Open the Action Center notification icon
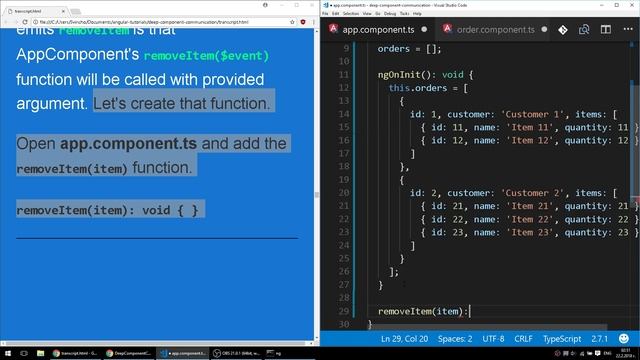 pos(598,353)
